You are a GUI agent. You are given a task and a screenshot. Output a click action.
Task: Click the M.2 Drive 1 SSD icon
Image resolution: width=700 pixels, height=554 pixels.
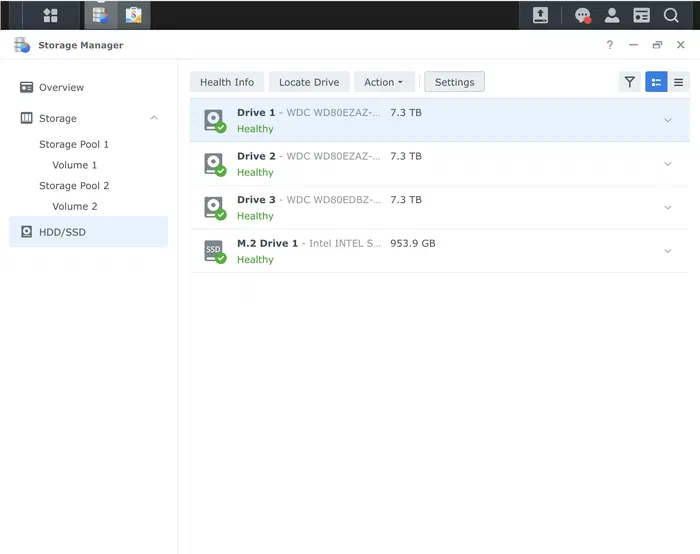(x=215, y=252)
